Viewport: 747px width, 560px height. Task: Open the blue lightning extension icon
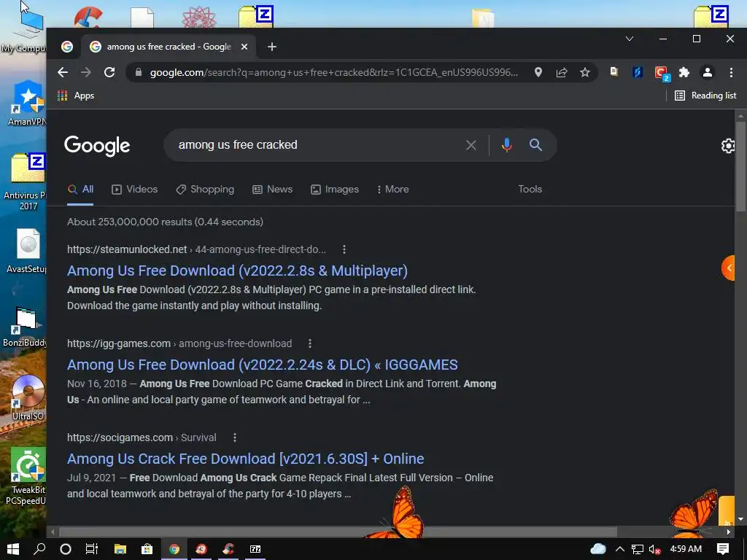638,72
